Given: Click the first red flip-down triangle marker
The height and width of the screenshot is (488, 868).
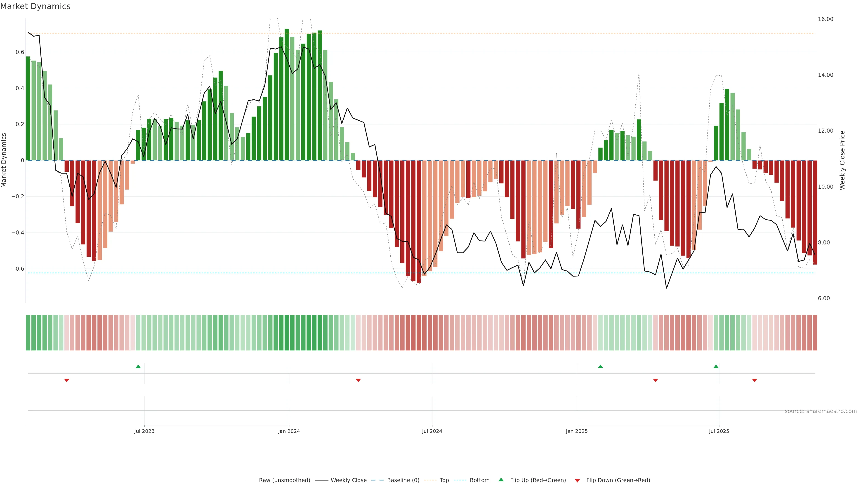Looking at the screenshot, I should [x=67, y=380].
